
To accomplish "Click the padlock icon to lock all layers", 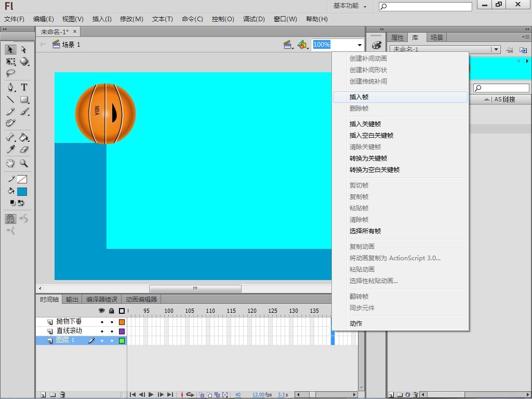I will 111,311.
